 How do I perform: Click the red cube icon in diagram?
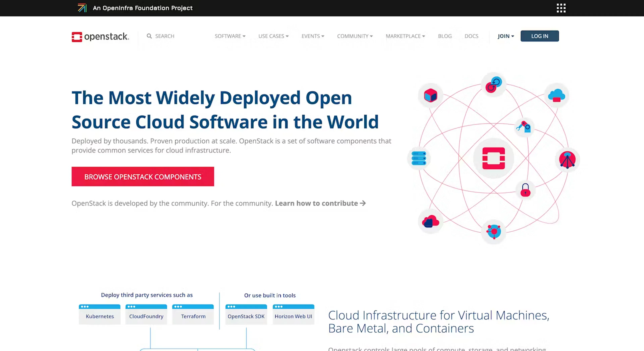(x=431, y=95)
